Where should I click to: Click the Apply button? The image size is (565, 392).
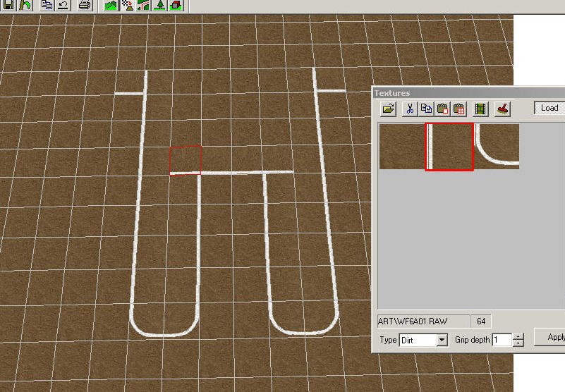554,338
